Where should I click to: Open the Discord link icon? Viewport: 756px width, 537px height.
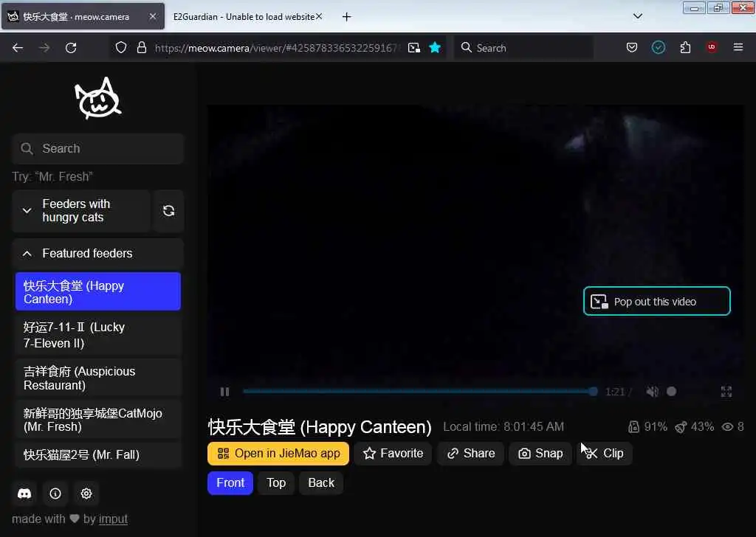point(24,493)
